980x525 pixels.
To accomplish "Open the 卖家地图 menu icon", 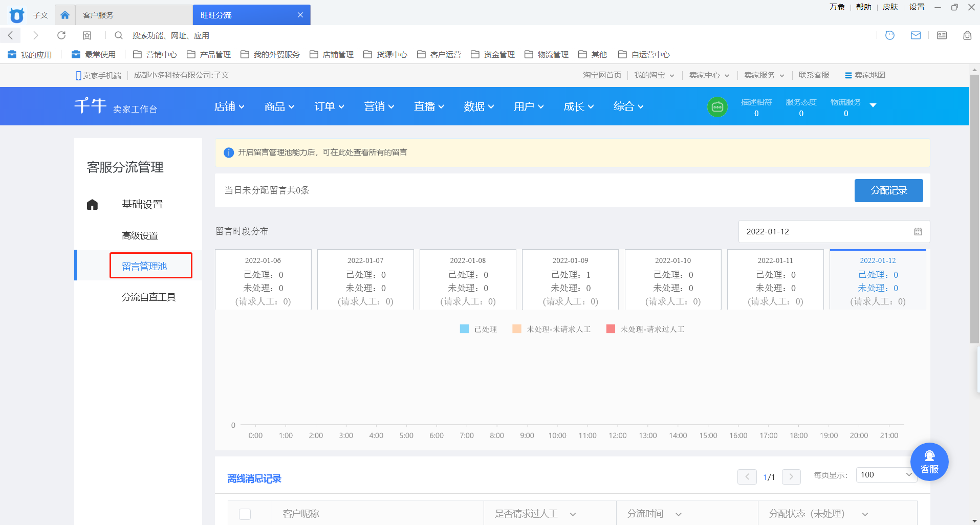I will (x=865, y=75).
